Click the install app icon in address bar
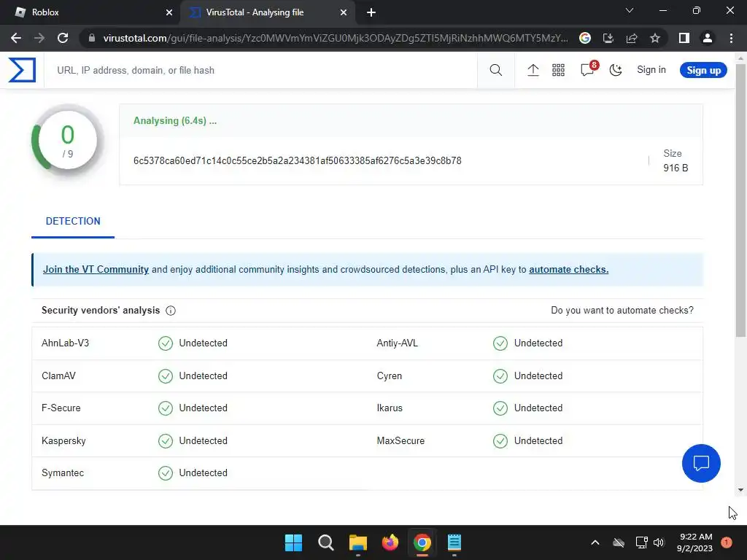747x560 pixels. click(608, 38)
